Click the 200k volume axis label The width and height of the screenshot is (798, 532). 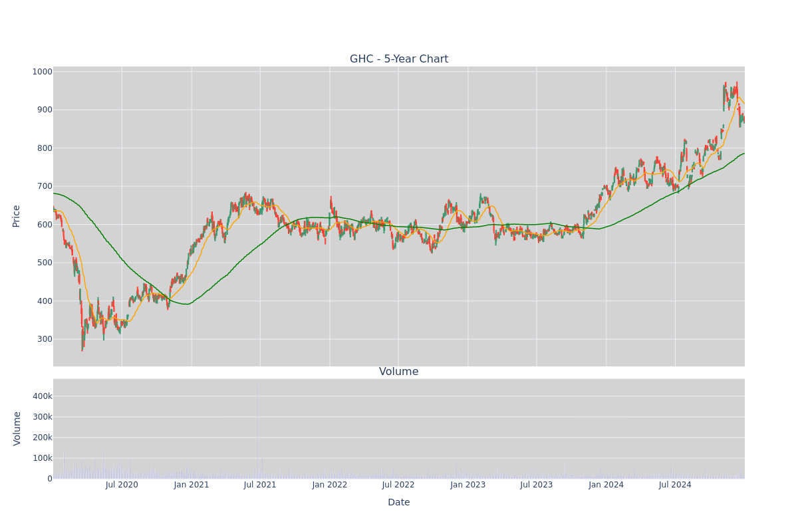click(41, 438)
